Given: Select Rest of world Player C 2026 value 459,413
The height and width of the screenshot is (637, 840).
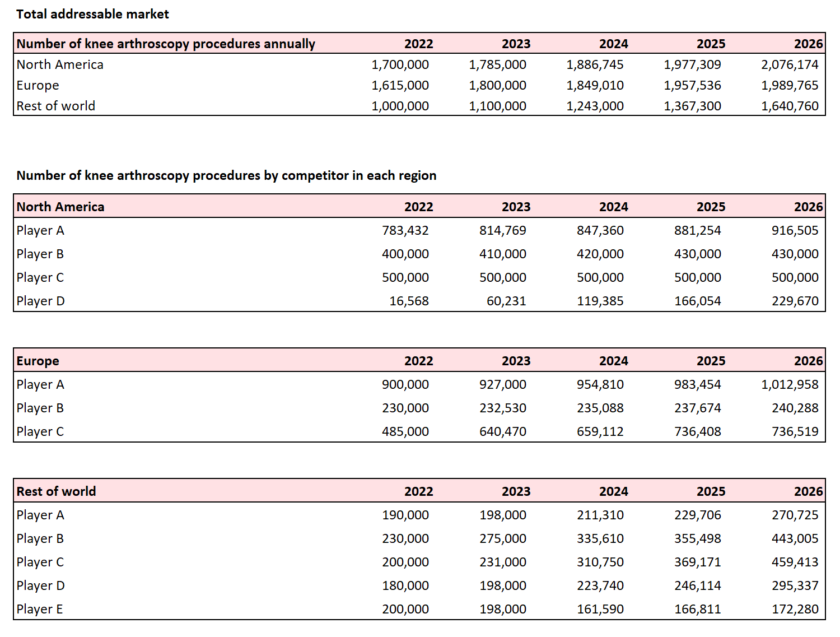Looking at the screenshot, I should pos(795,562).
